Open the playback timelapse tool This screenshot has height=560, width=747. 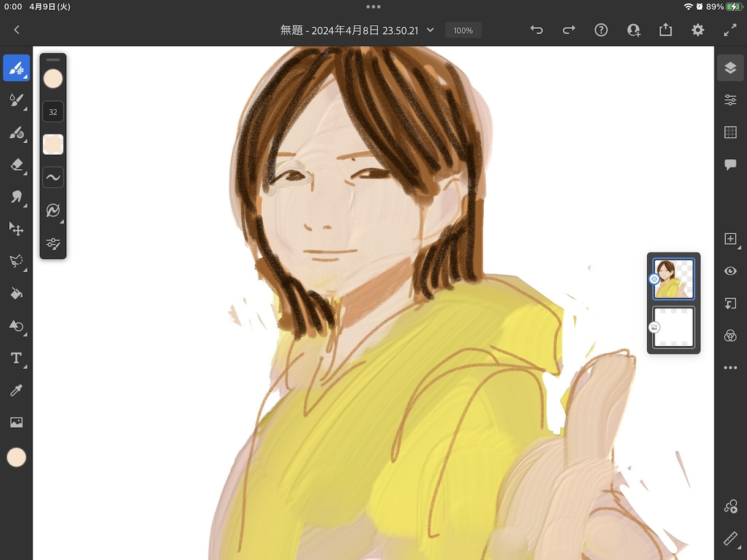click(x=730, y=506)
